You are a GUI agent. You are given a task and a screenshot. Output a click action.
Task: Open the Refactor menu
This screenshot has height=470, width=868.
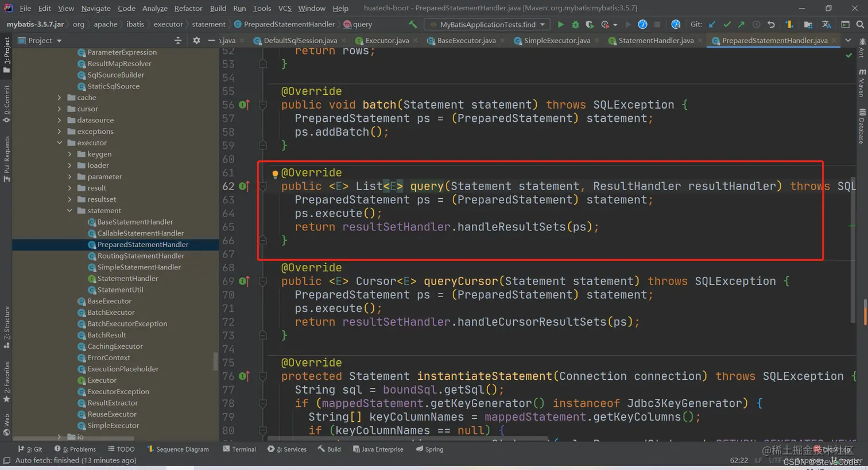188,8
